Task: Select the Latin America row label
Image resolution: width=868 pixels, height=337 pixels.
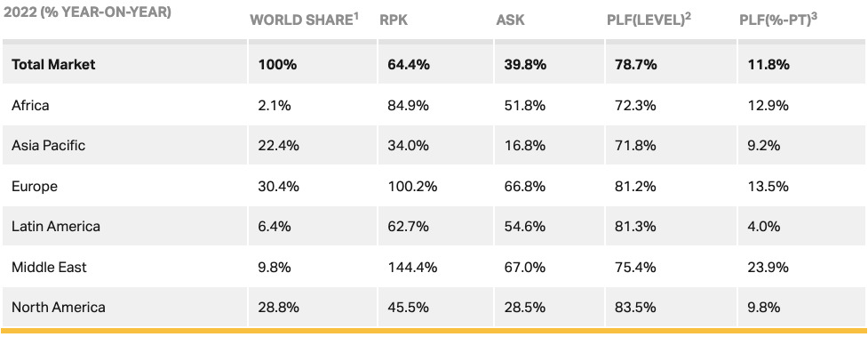Action: [x=55, y=226]
